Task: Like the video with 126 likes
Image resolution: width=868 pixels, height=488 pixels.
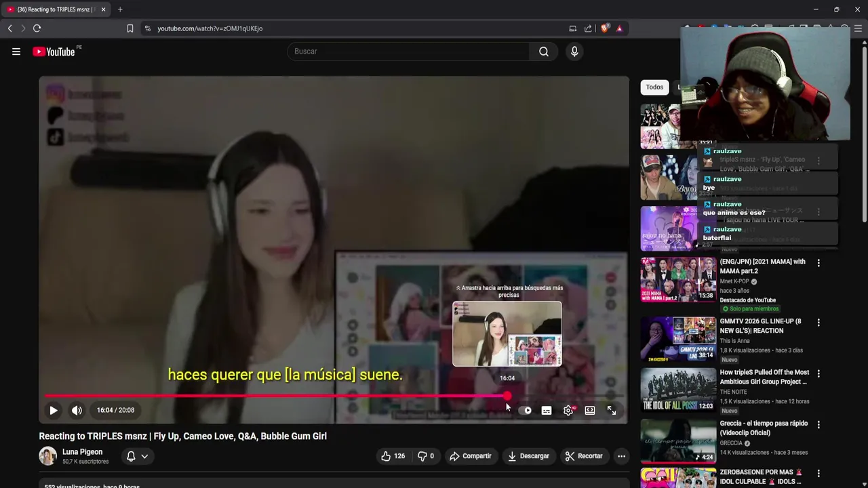Action: pyautogui.click(x=393, y=456)
